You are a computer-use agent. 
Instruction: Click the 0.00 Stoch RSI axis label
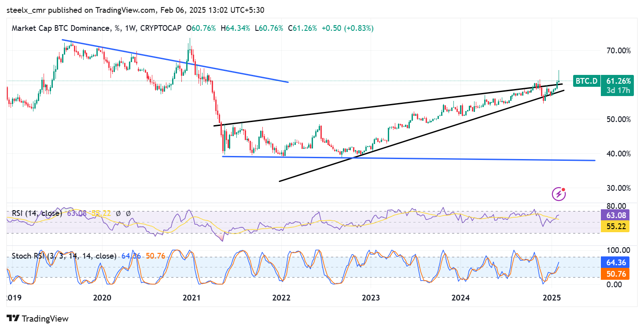click(x=615, y=284)
